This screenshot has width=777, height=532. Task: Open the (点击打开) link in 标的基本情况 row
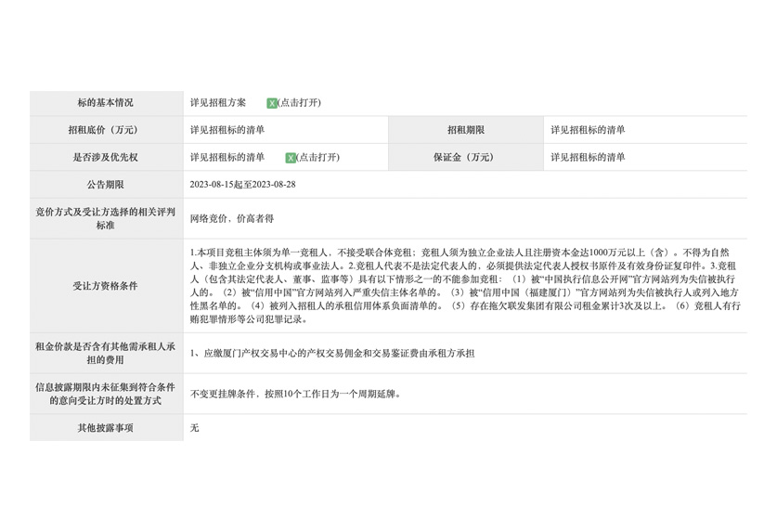click(x=300, y=103)
